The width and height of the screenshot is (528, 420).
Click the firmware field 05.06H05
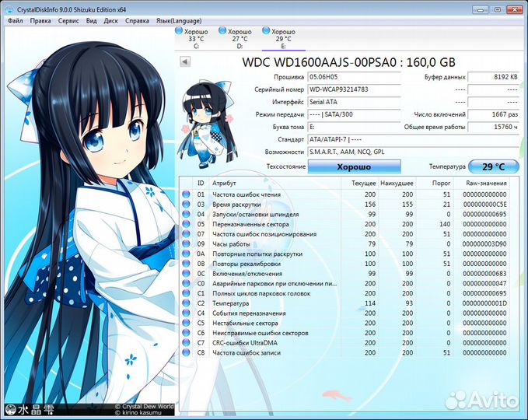[354, 77]
